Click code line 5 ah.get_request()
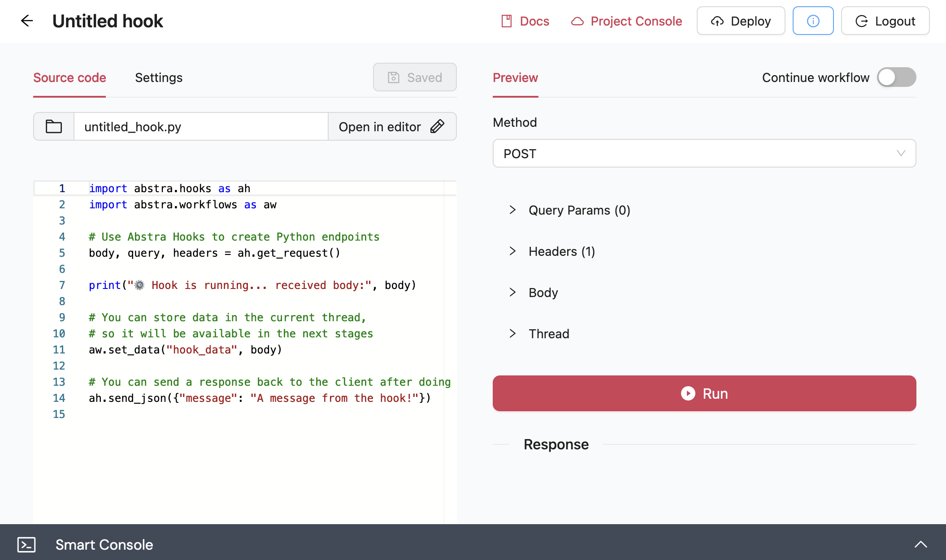This screenshot has height=560, width=946. point(214,253)
